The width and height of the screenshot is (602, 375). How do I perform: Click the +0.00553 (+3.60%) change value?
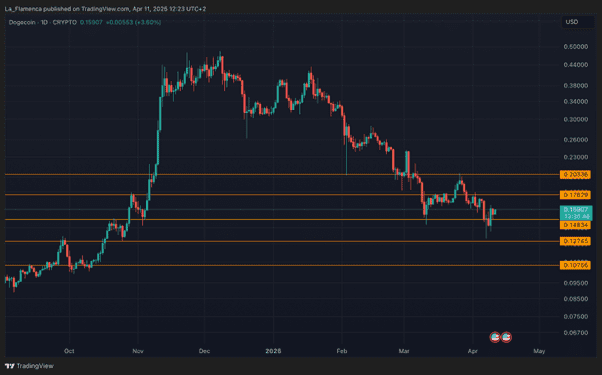coord(133,22)
